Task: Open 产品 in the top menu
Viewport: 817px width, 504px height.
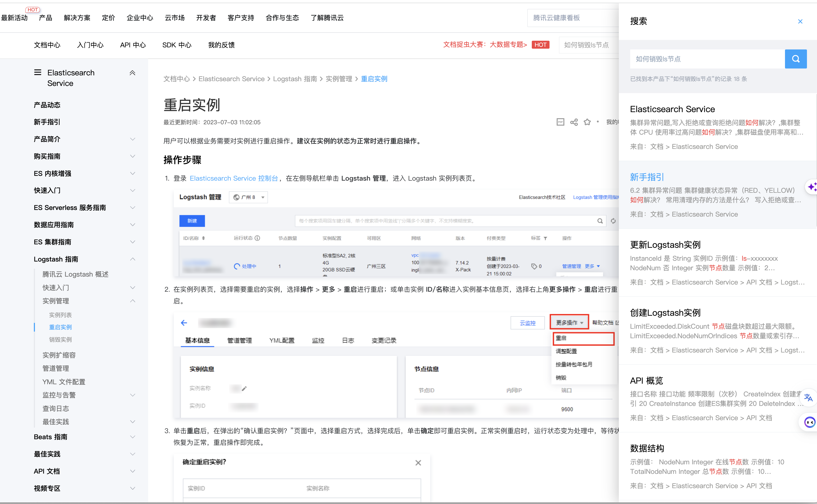Action: (45, 18)
